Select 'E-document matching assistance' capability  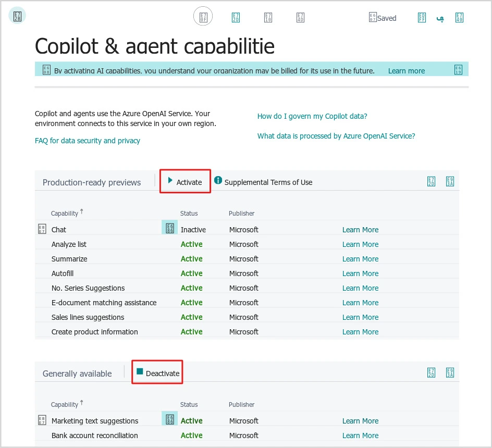click(x=104, y=303)
